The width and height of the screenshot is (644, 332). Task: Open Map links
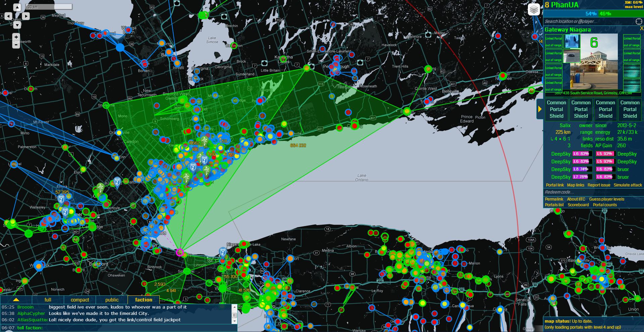[576, 185]
